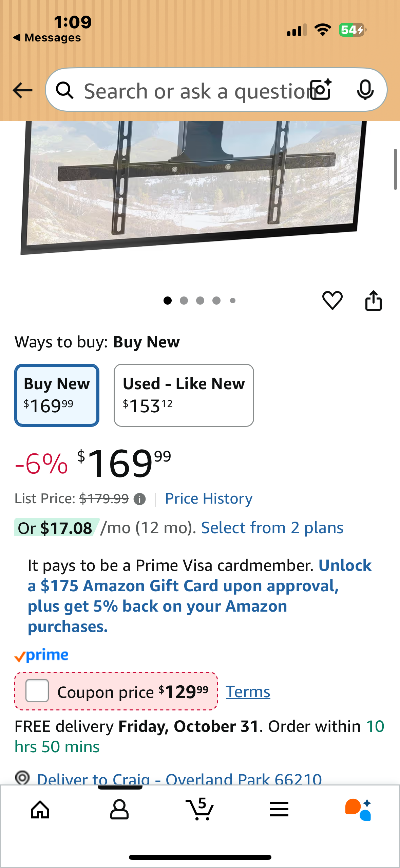Go to Amazon home via house icon
400x868 pixels.
click(40, 809)
